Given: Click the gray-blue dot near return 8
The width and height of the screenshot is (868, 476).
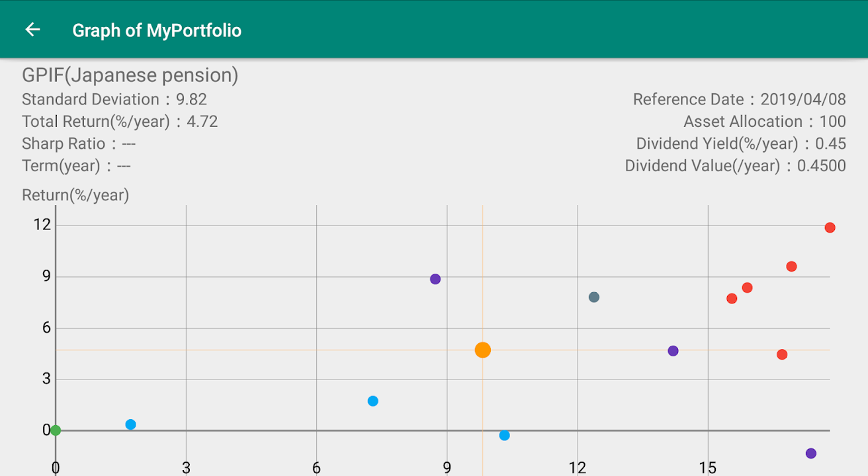Looking at the screenshot, I should pyautogui.click(x=594, y=297).
